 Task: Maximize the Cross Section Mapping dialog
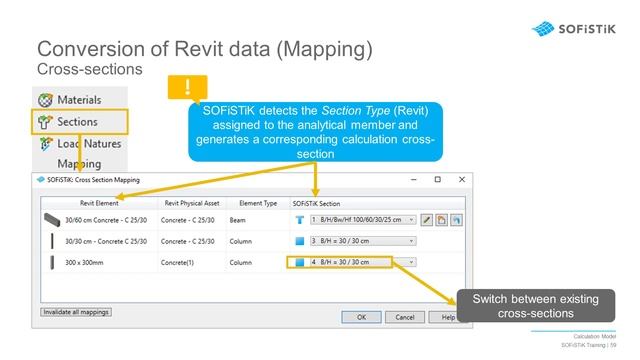(438, 180)
